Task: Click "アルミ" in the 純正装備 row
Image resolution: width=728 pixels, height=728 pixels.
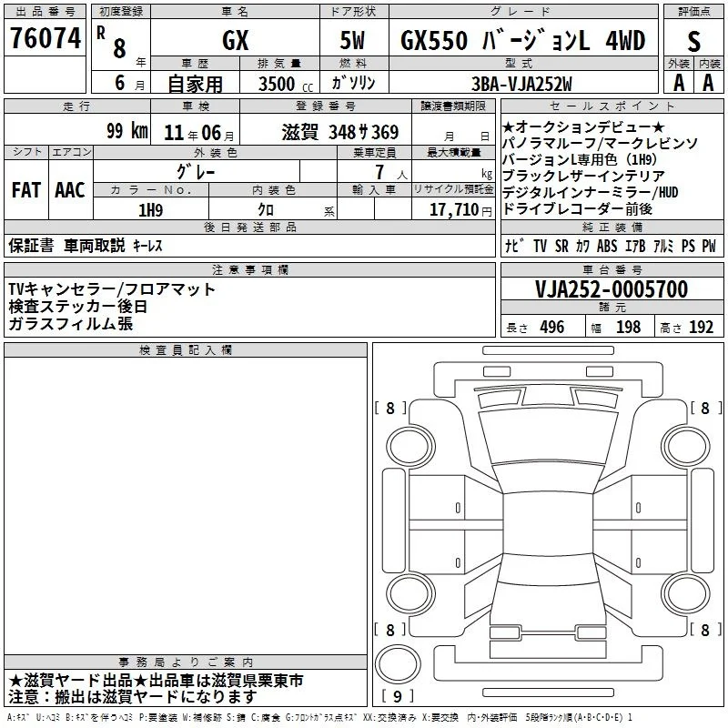Action: (663, 246)
